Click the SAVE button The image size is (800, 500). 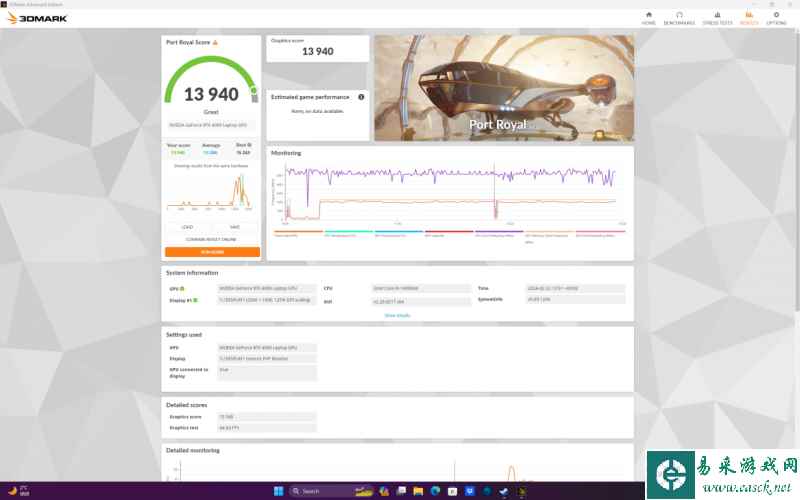[x=235, y=227]
